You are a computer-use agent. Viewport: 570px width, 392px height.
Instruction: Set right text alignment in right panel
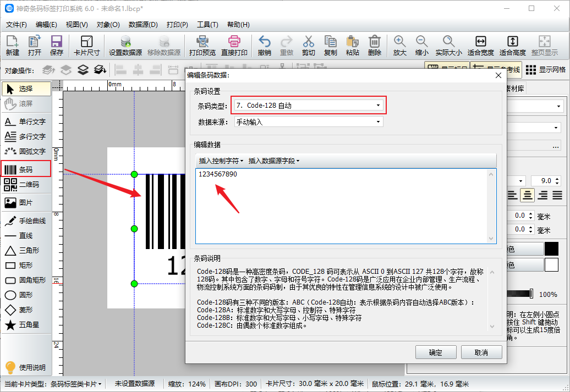coord(542,196)
